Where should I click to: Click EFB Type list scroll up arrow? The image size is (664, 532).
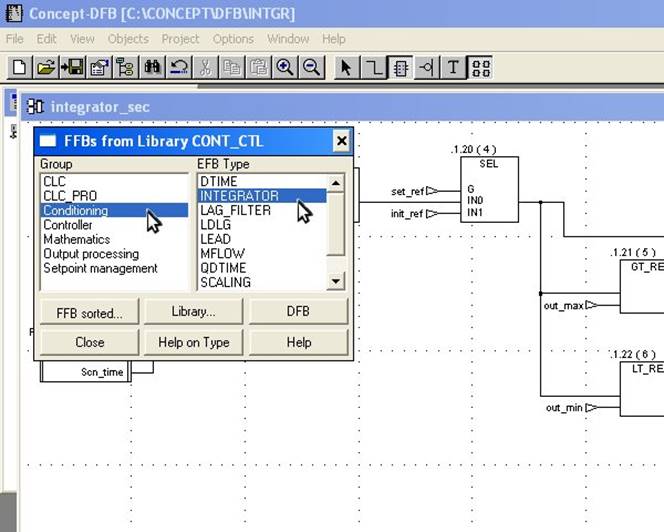(336, 183)
